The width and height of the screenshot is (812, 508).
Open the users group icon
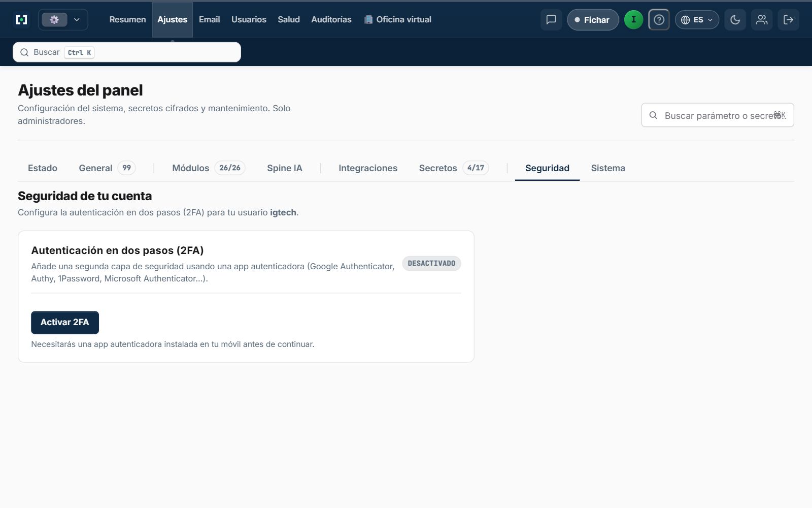click(762, 20)
